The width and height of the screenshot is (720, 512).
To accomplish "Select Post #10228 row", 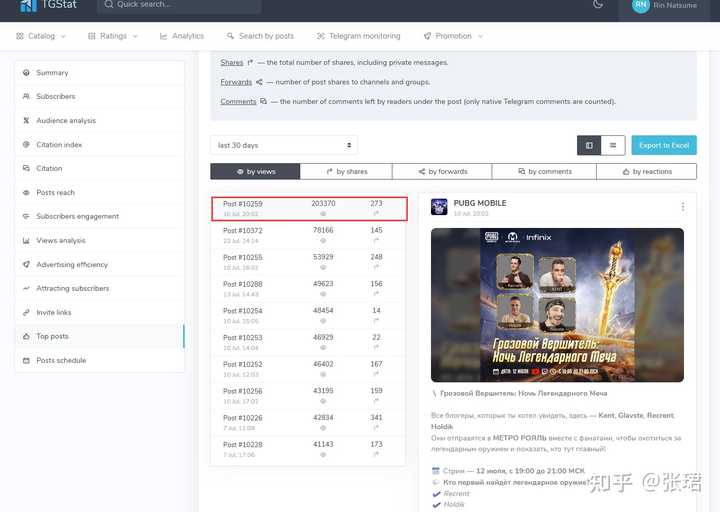I will point(308,449).
